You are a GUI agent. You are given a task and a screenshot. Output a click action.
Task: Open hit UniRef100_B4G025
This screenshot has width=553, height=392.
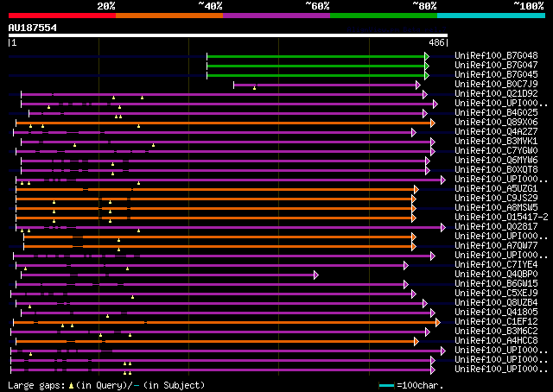[496, 112]
